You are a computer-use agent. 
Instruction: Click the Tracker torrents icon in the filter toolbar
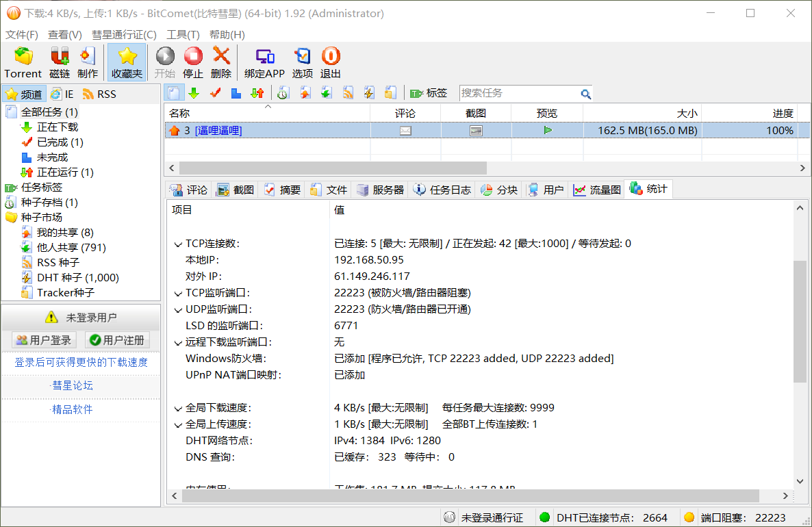pos(390,93)
